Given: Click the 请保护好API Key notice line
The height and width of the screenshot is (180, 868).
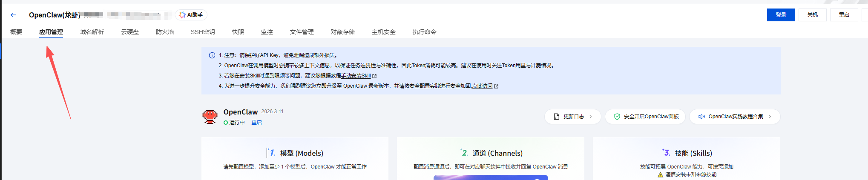Looking at the screenshot, I should tap(278, 55).
